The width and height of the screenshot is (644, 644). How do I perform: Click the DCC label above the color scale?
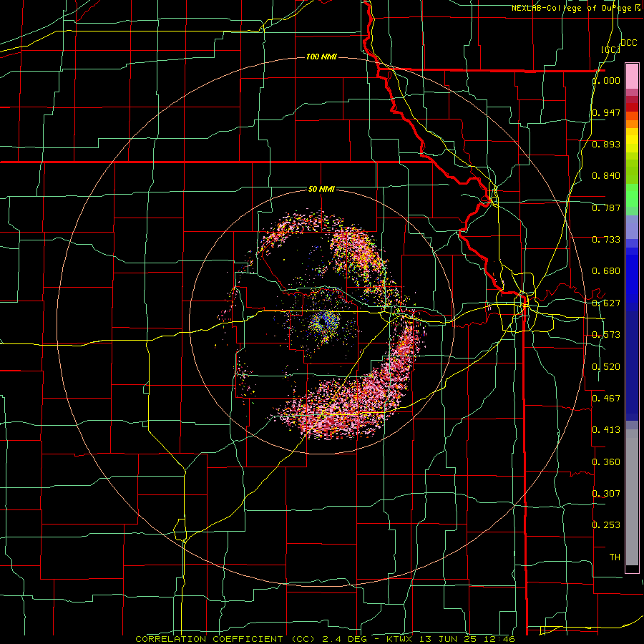(x=628, y=43)
